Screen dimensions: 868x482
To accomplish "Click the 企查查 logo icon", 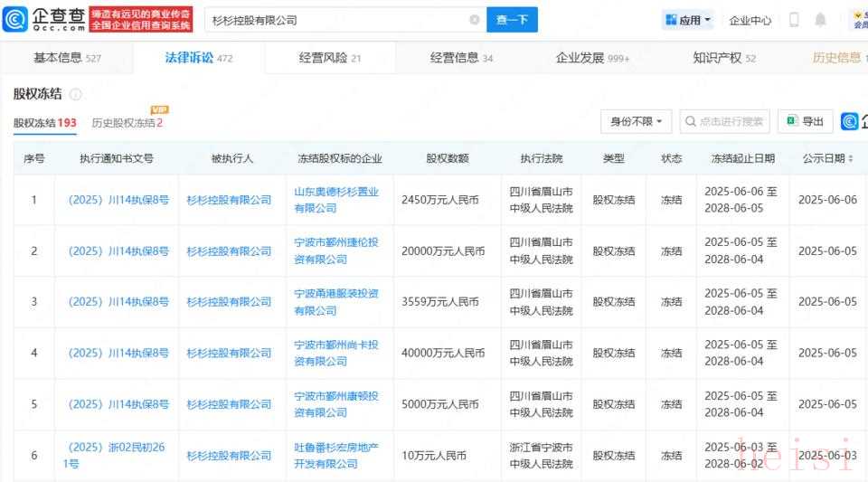I will (x=18, y=19).
